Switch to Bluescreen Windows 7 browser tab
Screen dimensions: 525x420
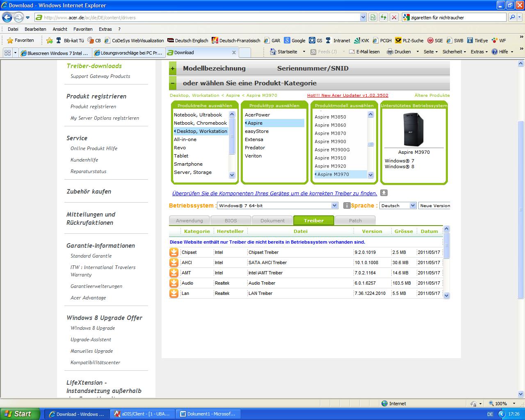pyautogui.click(x=55, y=53)
